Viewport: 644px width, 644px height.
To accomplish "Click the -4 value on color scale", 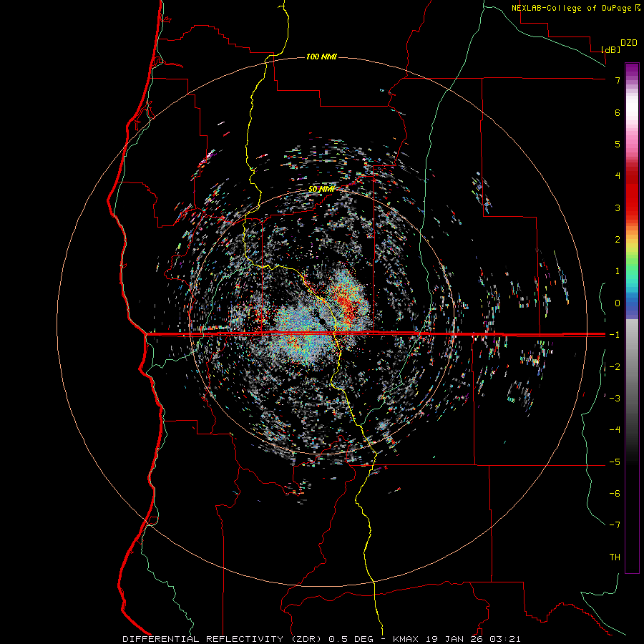I will click(615, 430).
